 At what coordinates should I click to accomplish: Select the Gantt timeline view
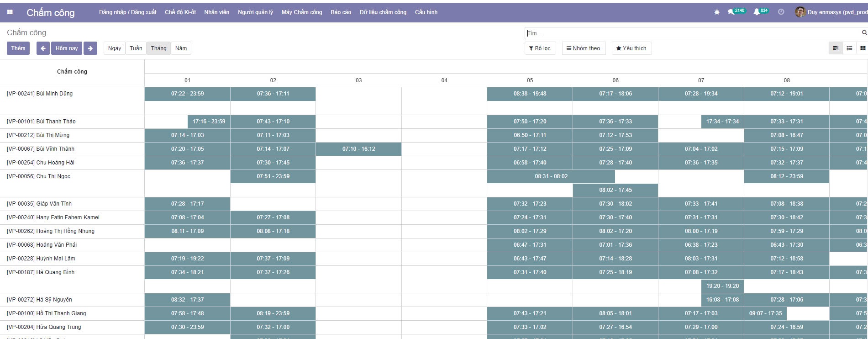[x=836, y=48]
